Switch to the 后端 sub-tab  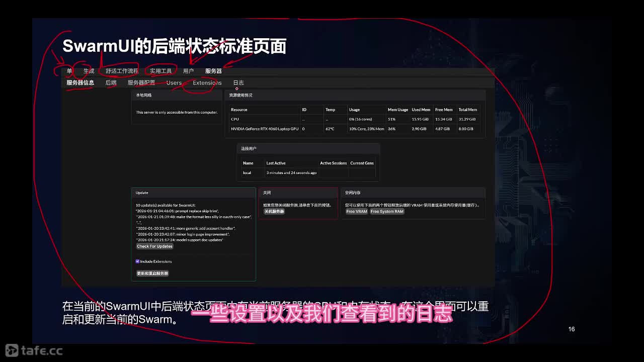click(111, 82)
